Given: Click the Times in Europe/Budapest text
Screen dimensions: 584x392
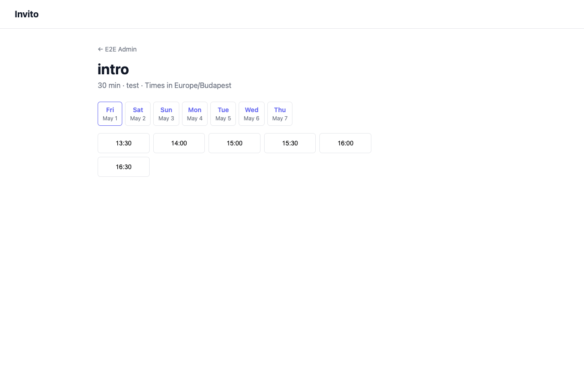Looking at the screenshot, I should click(188, 86).
